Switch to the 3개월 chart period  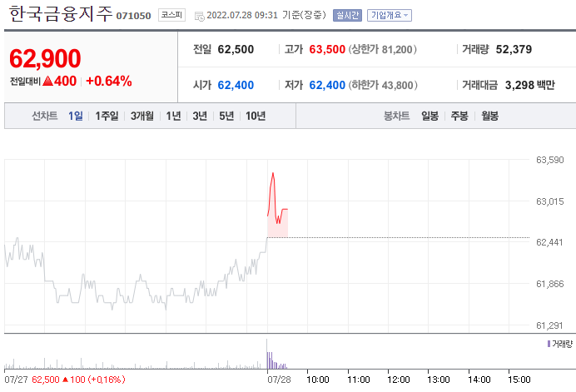tap(142, 116)
